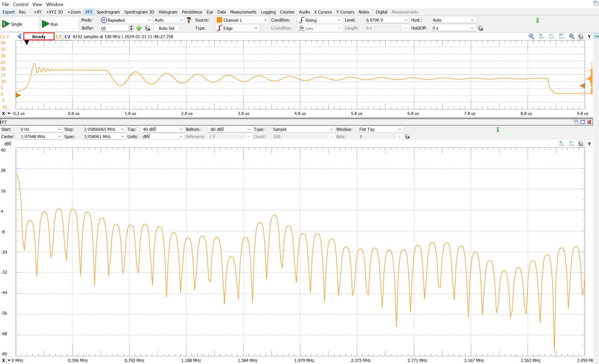The height and width of the screenshot is (364, 599).
Task: Click the Auto Set button
Action: pyautogui.click(x=166, y=28)
